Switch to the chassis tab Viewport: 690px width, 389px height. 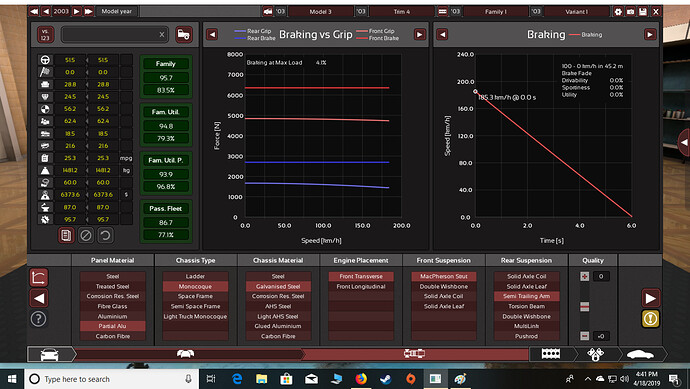coord(414,354)
